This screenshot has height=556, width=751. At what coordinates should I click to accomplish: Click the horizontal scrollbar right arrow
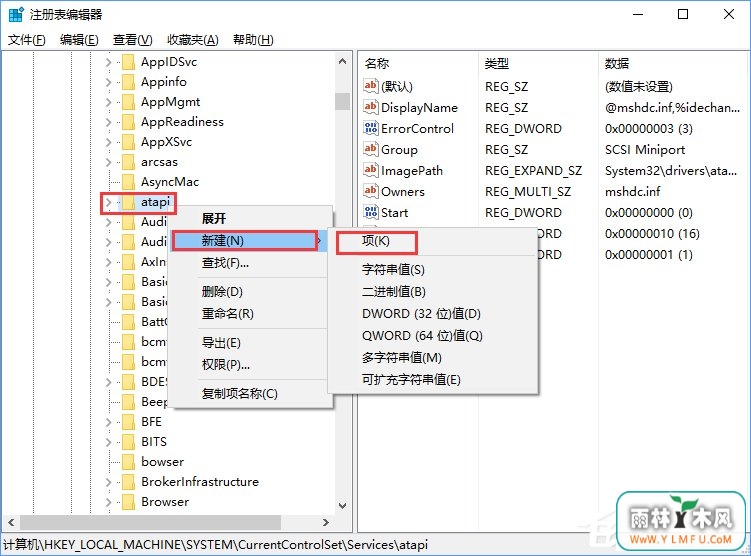coord(326,522)
